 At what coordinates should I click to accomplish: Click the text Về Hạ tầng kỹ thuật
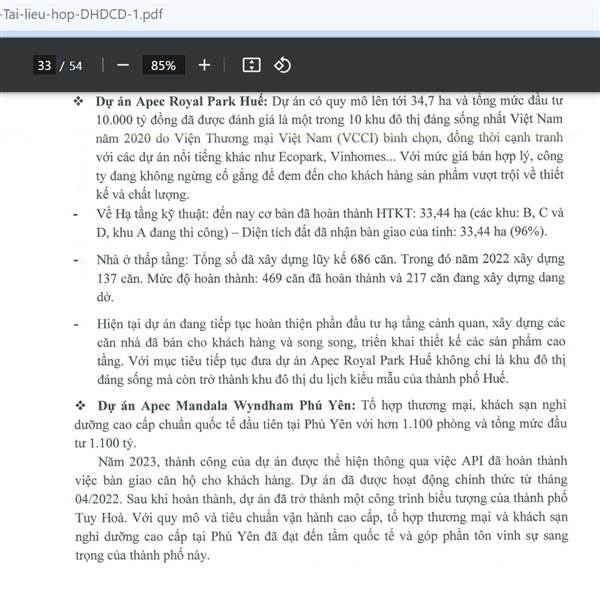[152, 214]
